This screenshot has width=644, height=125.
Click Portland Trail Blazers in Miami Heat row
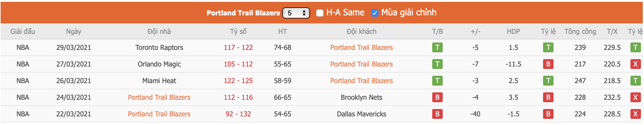click(361, 81)
